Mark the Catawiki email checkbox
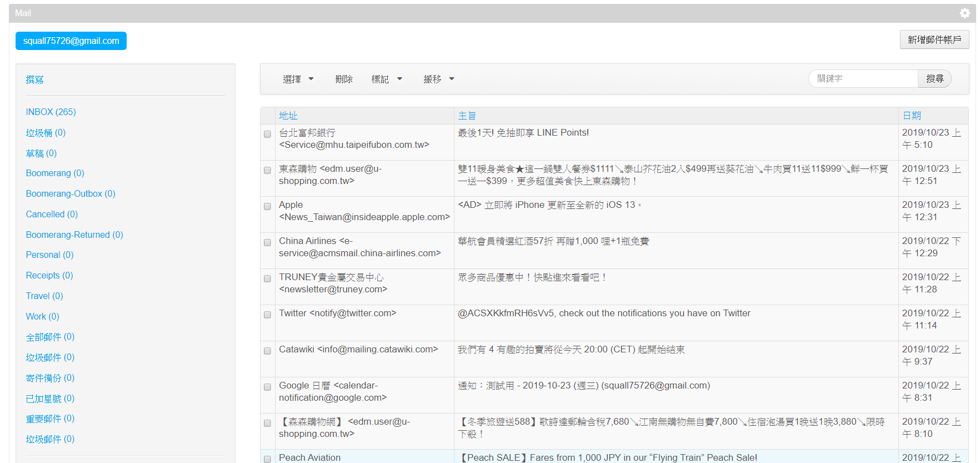980x463 pixels. [x=267, y=351]
